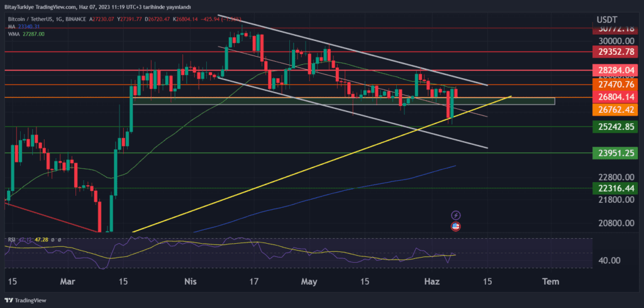
Task: Click the 22316.44 green price label
Action: (615, 188)
